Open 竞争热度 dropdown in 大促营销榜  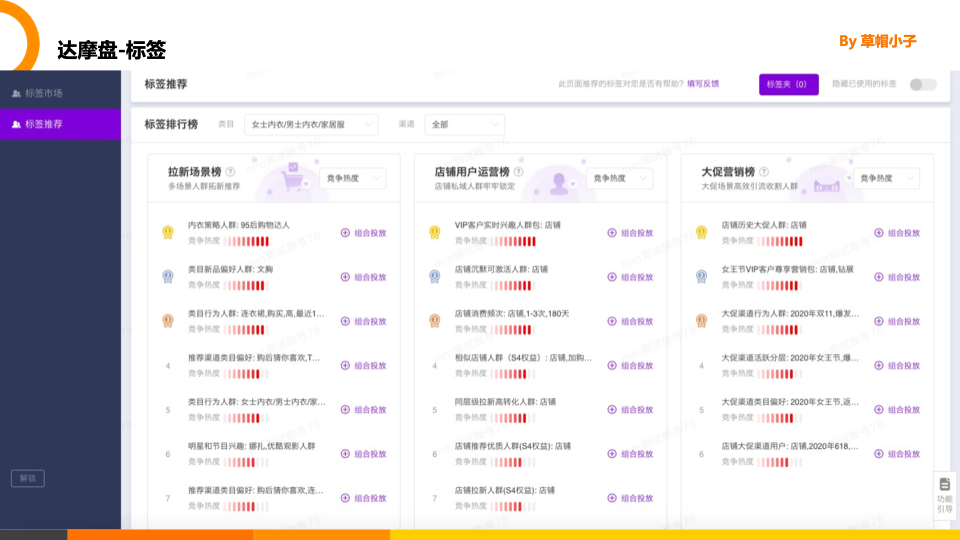pos(886,178)
